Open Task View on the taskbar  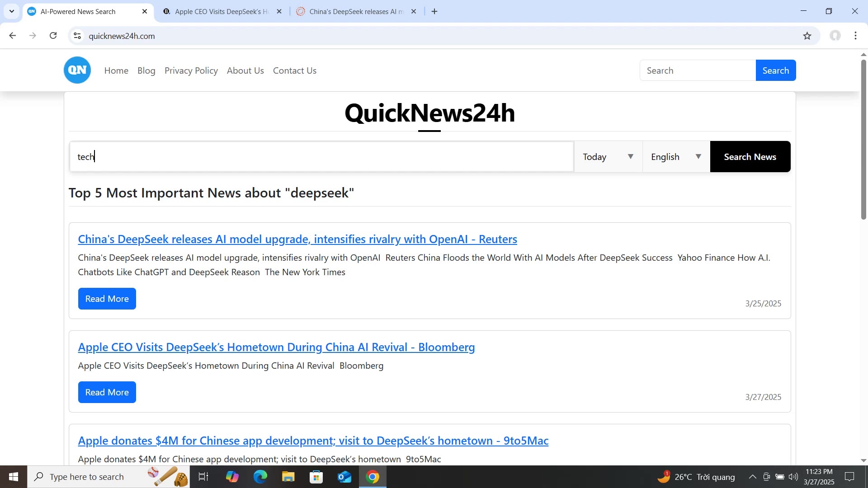pos(203,477)
